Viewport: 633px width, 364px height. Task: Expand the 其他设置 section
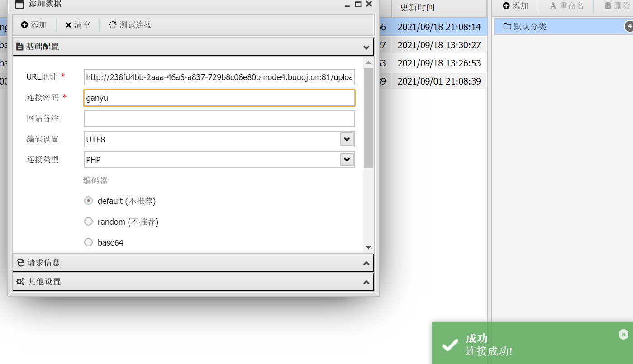[x=366, y=281]
